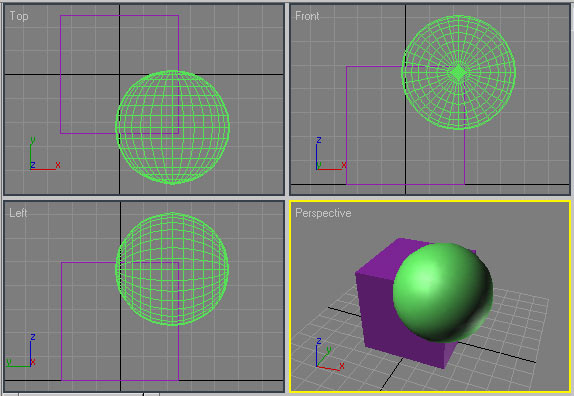
Task: Select the purple box outline in Left viewport
Action: tap(120, 321)
